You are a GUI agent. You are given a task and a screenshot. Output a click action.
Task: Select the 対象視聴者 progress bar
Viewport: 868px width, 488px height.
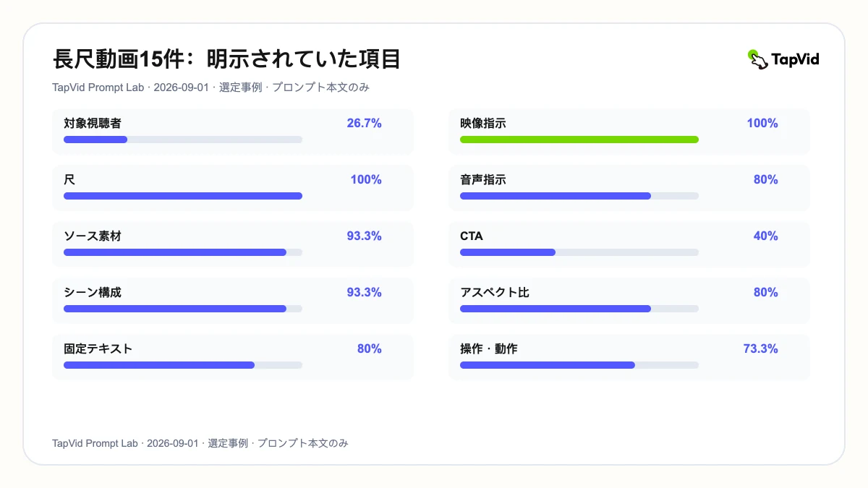pos(183,140)
